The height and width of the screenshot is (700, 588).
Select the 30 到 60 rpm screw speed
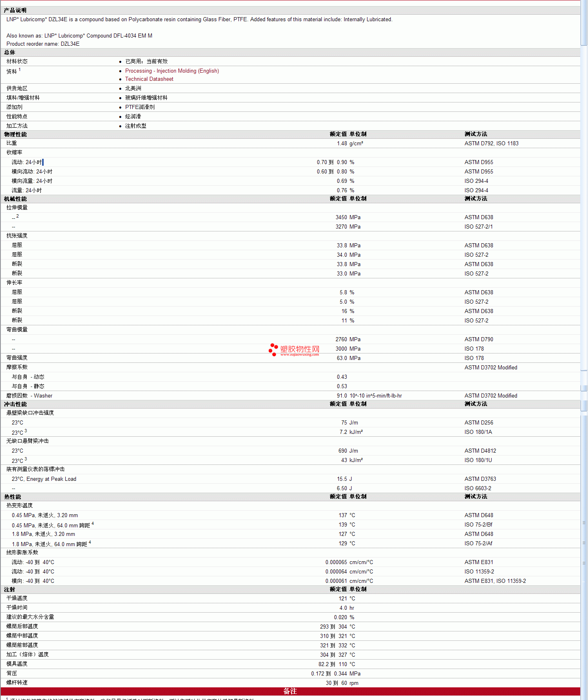pos(342,683)
